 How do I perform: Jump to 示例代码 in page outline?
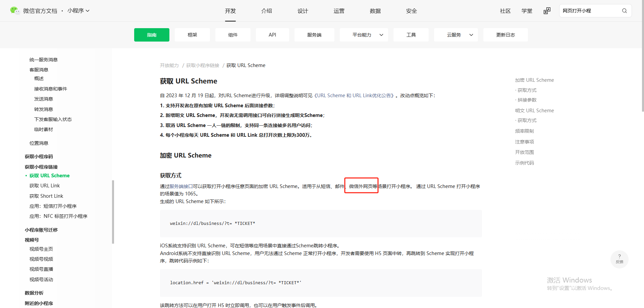(x=525, y=163)
